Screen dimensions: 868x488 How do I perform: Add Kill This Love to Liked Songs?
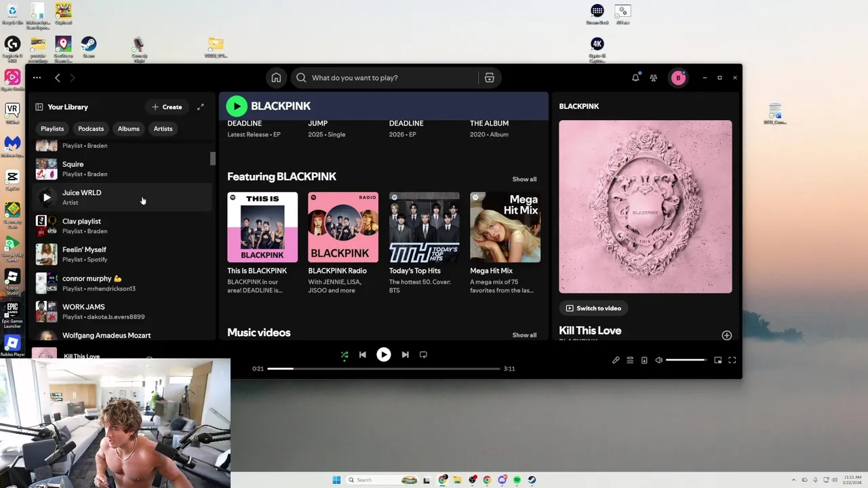[x=727, y=335]
